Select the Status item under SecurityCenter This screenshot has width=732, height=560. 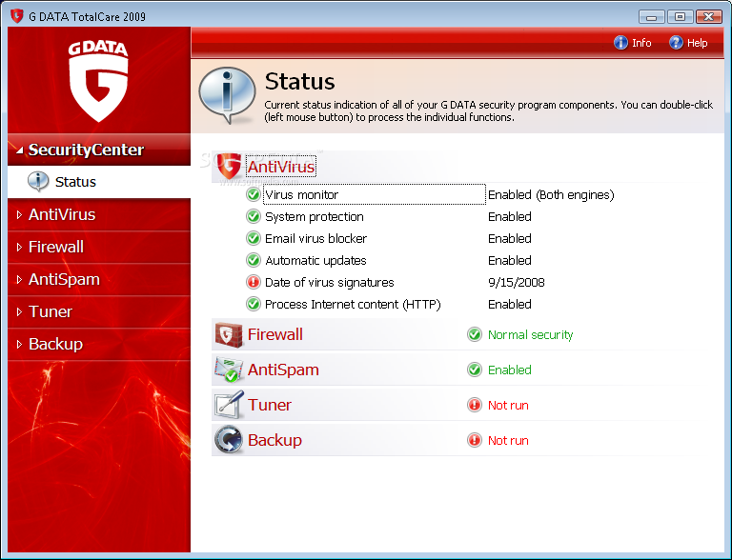pyautogui.click(x=99, y=182)
